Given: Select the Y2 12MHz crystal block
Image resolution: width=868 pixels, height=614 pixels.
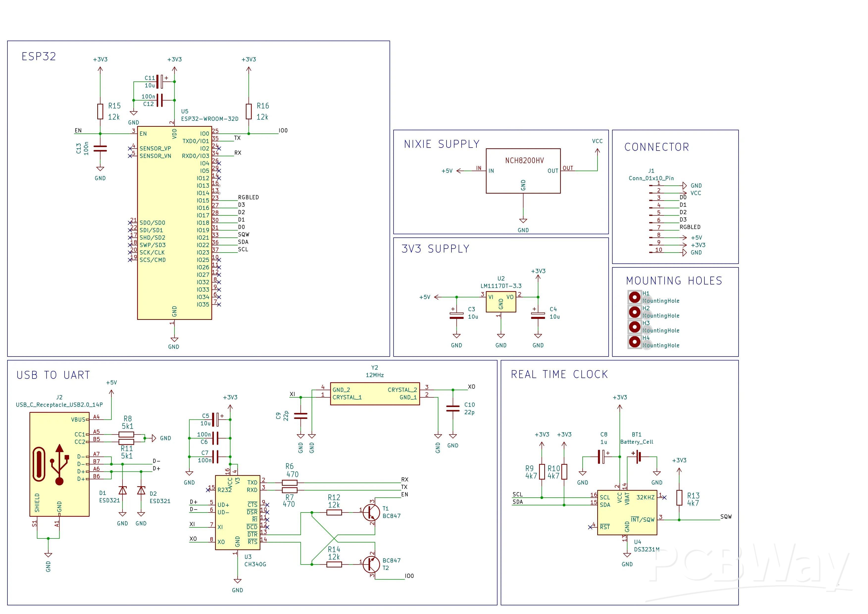Looking at the screenshot, I should point(375,394).
